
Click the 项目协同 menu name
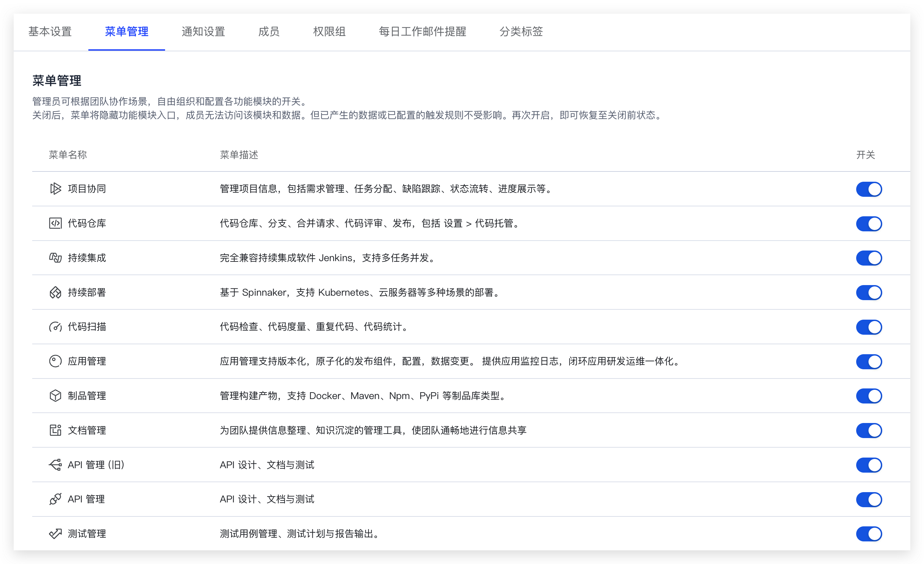(x=87, y=189)
